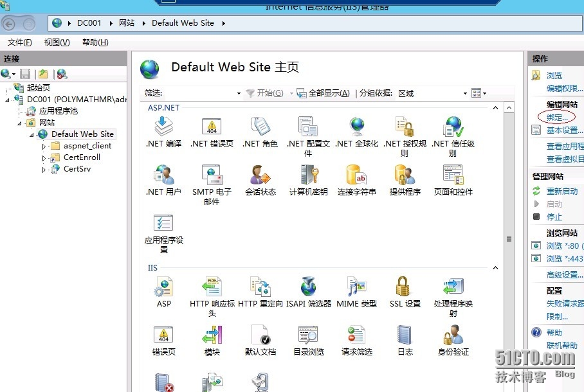This screenshot has height=392, width=584.
Task: Select 起始页 in connections tree
Action: click(39, 88)
